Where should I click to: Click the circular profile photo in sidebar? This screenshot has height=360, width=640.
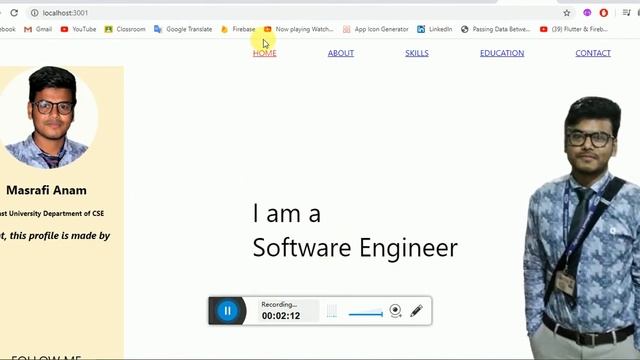click(x=48, y=118)
